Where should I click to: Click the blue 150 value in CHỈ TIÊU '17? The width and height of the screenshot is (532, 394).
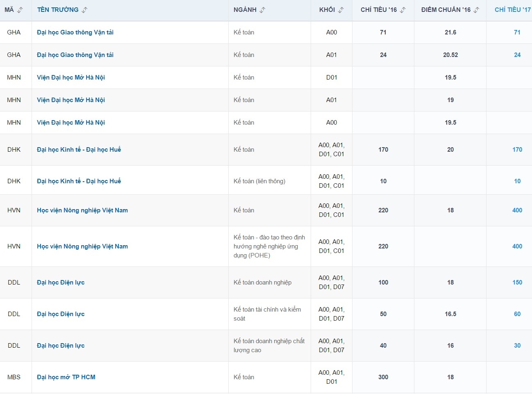tap(517, 282)
